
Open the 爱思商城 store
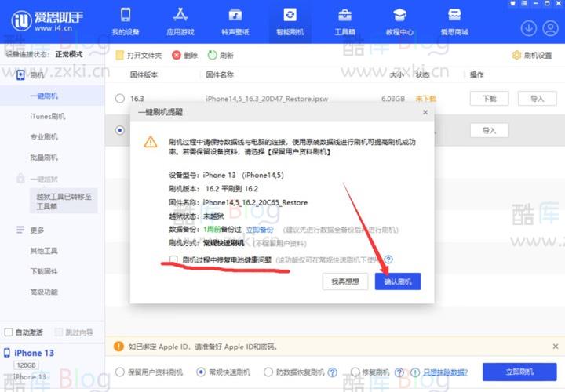tap(454, 22)
